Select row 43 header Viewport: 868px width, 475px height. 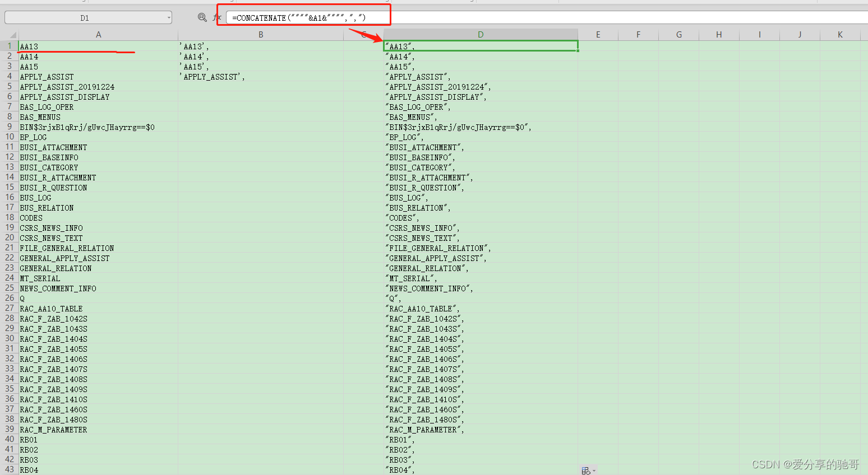click(x=10, y=469)
